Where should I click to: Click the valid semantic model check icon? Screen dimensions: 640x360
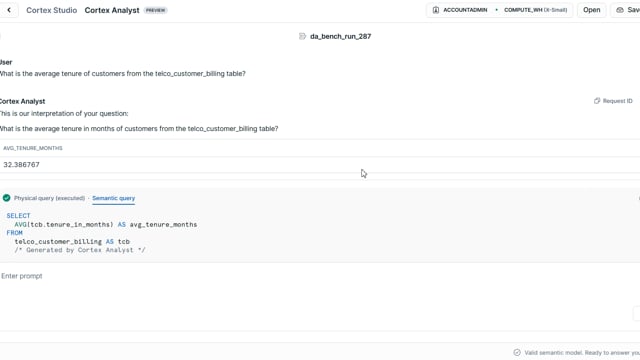click(x=517, y=352)
